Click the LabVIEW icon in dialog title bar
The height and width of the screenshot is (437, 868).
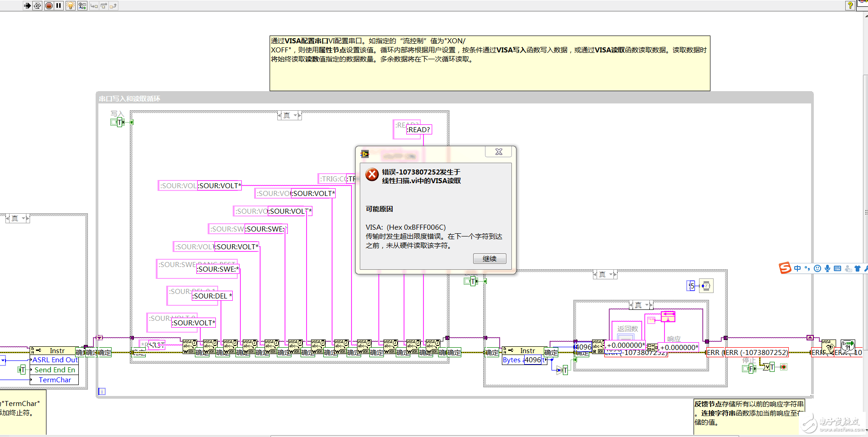(365, 154)
